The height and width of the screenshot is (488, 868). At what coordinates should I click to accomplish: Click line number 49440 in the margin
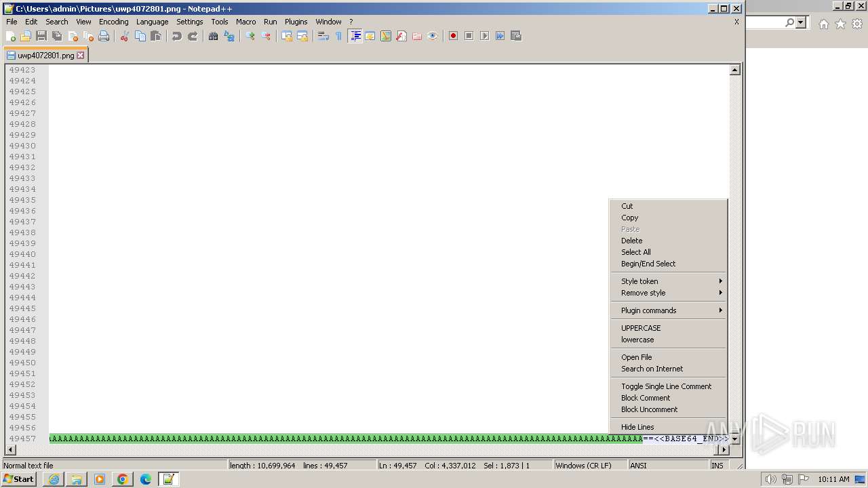coord(22,254)
